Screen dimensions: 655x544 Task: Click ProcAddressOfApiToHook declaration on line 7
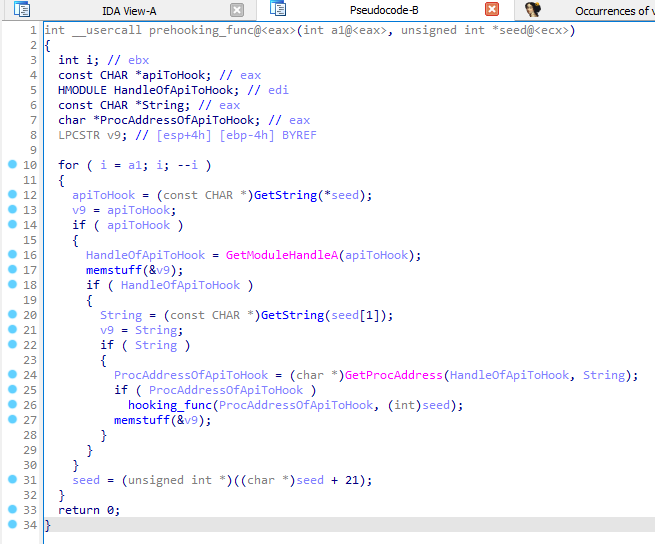pos(159,120)
